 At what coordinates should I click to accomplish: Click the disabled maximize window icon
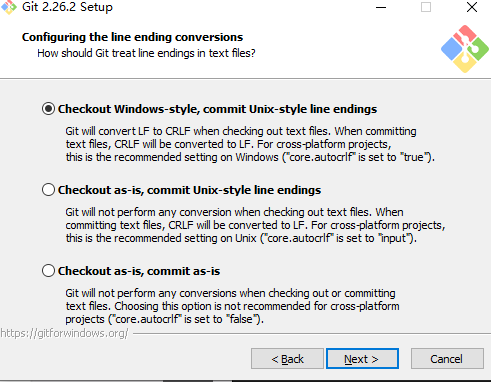426,7
